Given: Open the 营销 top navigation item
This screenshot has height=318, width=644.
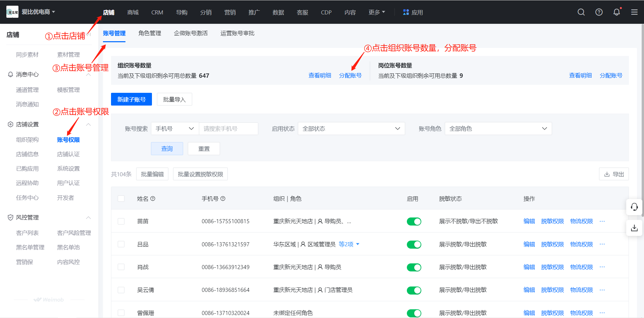Looking at the screenshot, I should click(230, 12).
